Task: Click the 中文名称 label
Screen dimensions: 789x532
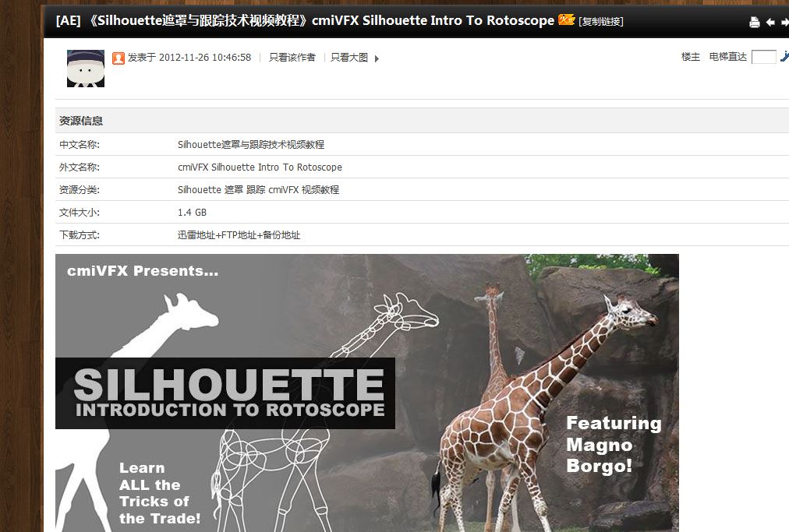Action: click(80, 145)
